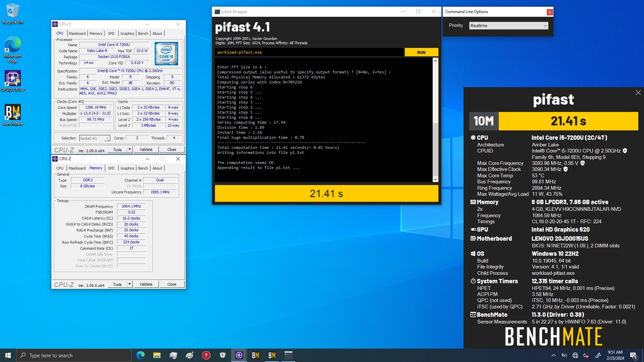
Task: Switch to second BenchMate taskbar icon
Action: pyautogui.click(x=272, y=355)
